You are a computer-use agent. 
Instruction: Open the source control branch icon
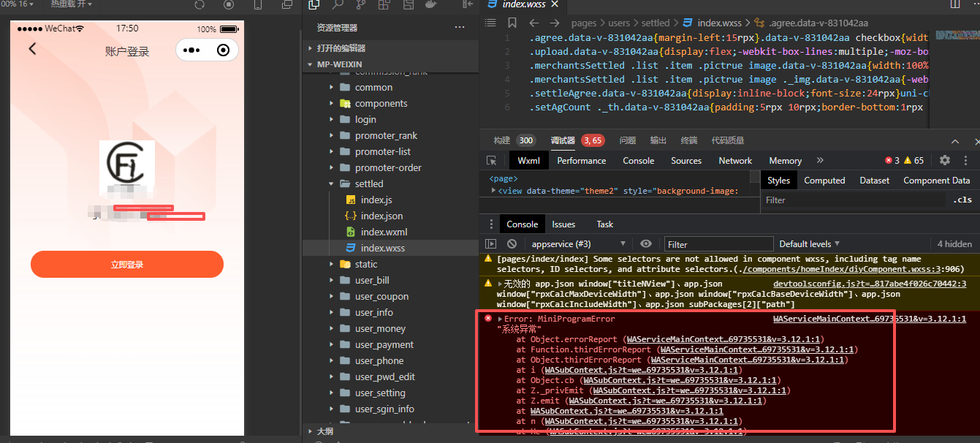pos(361,4)
